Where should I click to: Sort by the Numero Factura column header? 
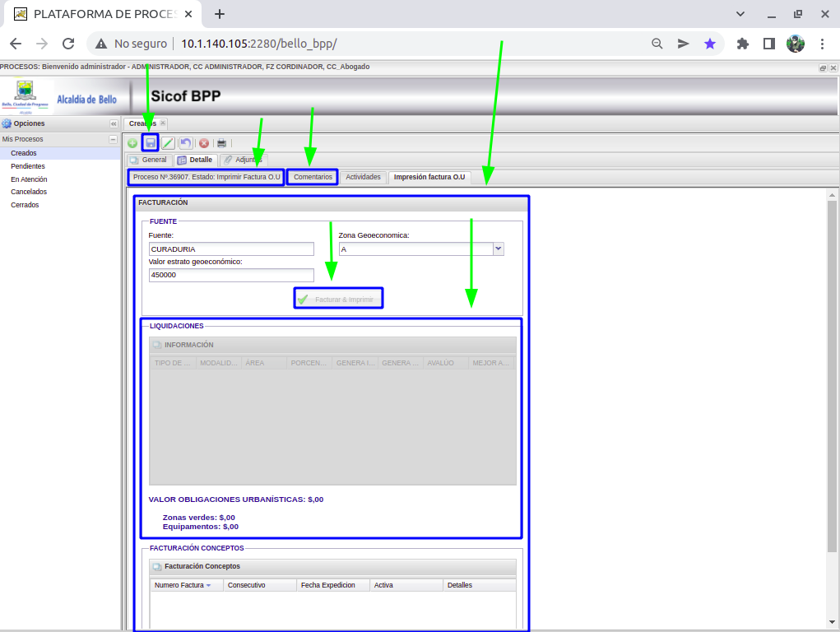[x=179, y=585]
